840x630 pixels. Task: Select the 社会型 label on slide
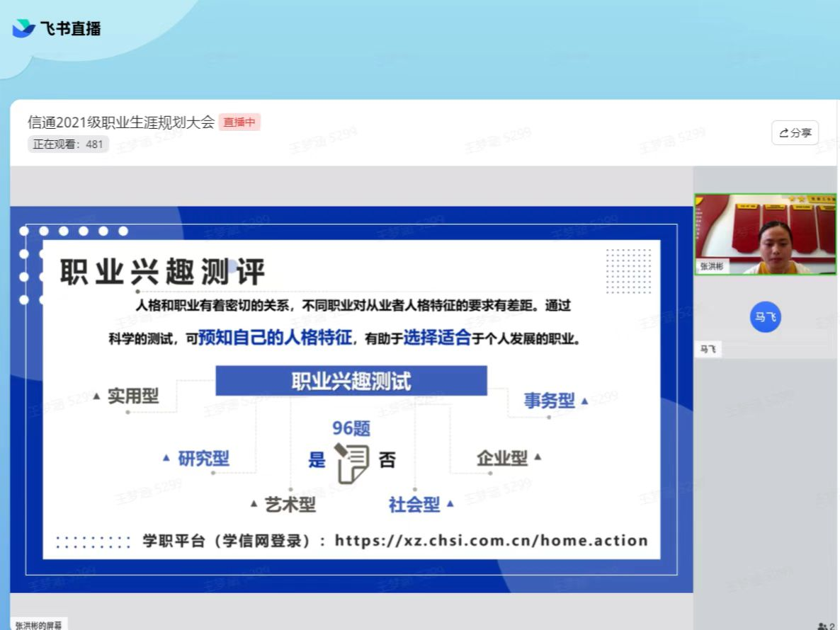414,505
